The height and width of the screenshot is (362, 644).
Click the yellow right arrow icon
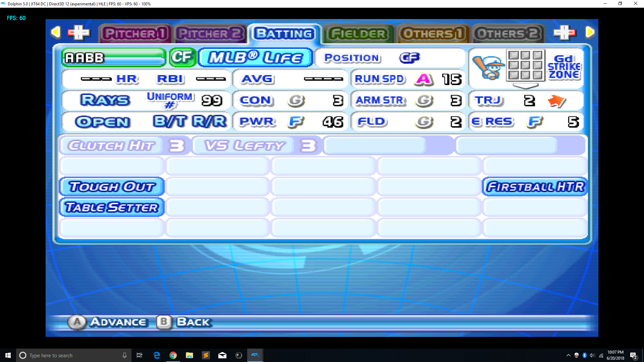pyautogui.click(x=590, y=32)
